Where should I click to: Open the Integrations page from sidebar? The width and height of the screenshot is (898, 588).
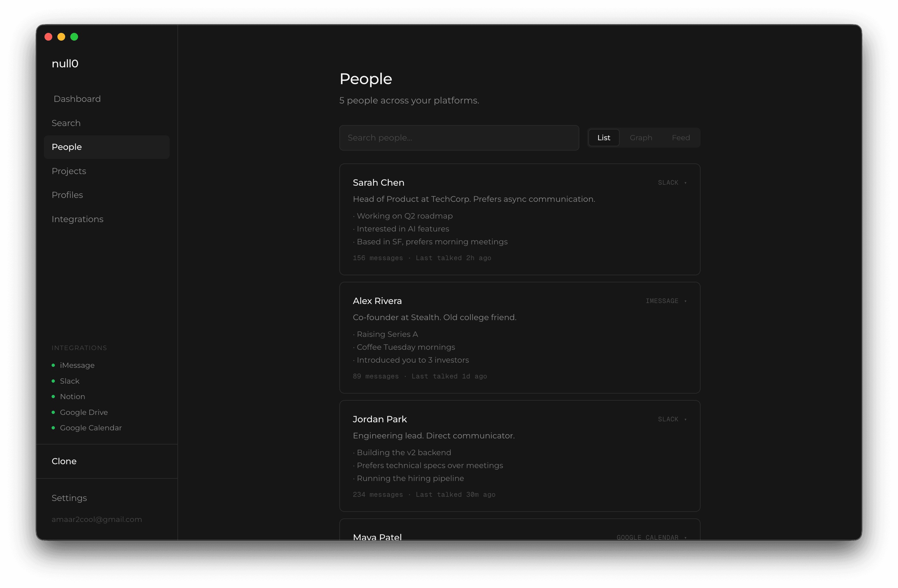pos(77,219)
